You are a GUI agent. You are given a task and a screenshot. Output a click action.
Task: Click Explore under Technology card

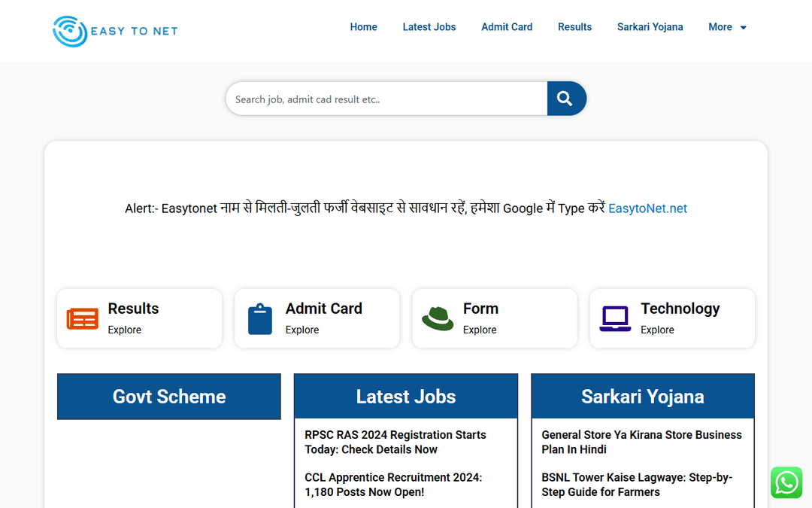[657, 330]
